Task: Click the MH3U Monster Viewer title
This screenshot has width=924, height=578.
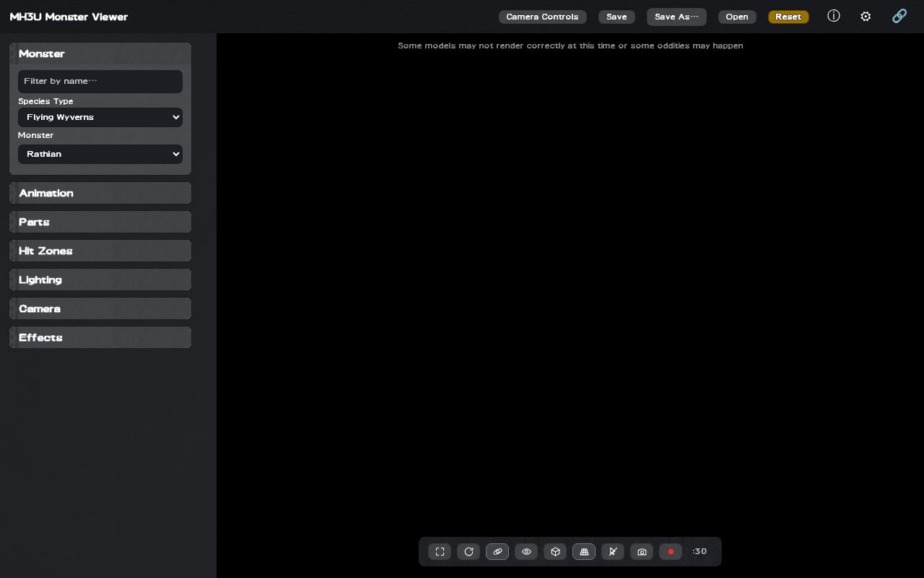Action: coord(69,17)
